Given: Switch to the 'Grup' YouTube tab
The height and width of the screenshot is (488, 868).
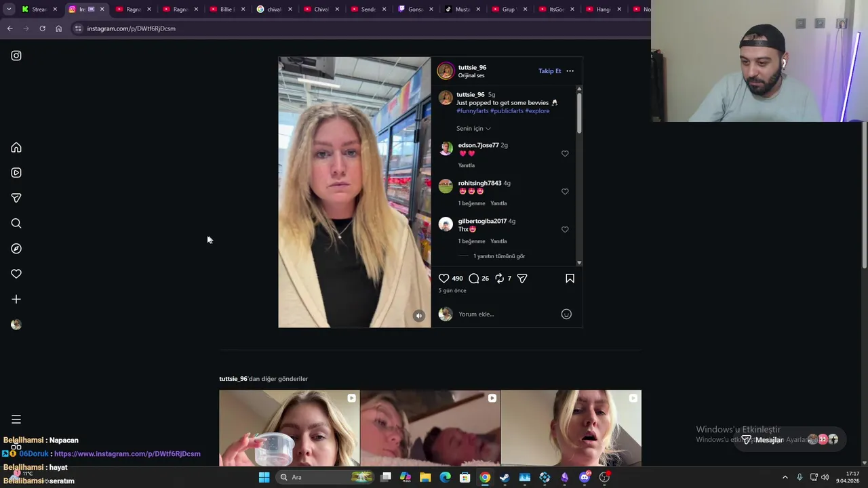Looking at the screenshot, I should click(x=509, y=9).
